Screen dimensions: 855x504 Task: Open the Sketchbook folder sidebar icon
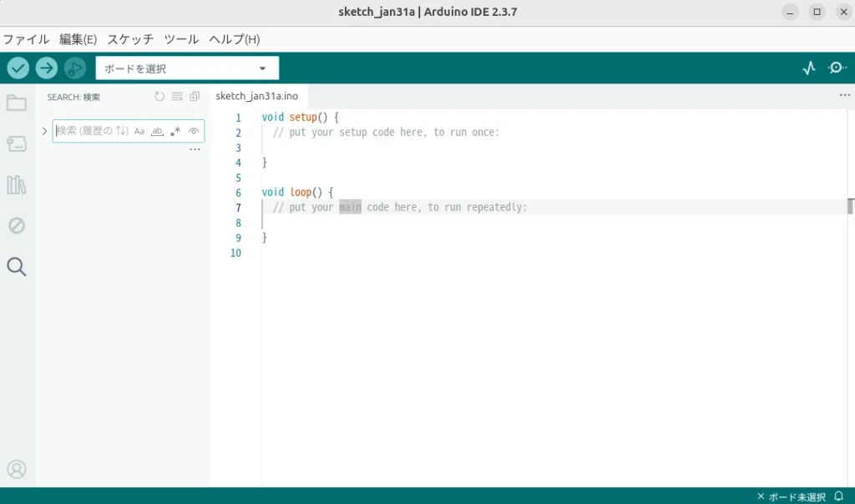(x=17, y=103)
